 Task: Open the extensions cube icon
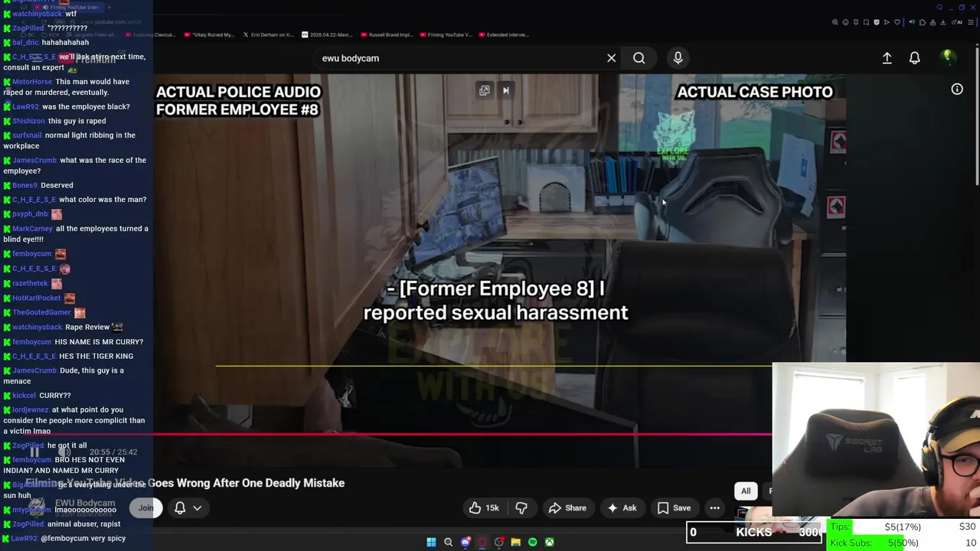[x=923, y=22]
